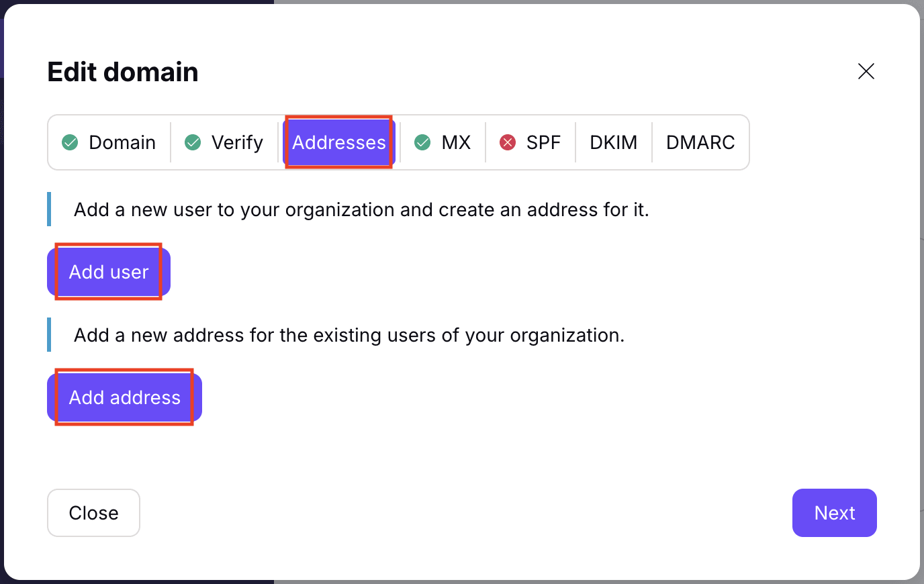The height and width of the screenshot is (584, 924).
Task: Click the green checkmark beside Domain
Action: pyautogui.click(x=70, y=142)
